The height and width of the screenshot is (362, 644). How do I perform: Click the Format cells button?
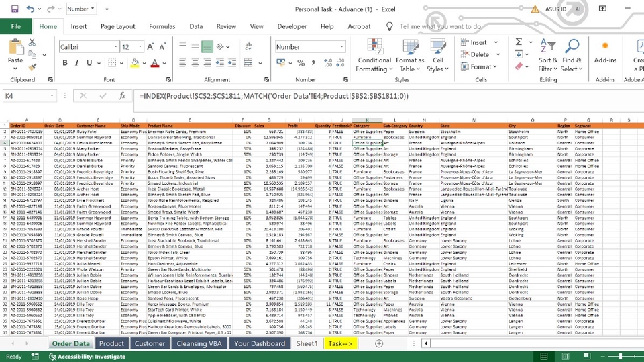479,66
